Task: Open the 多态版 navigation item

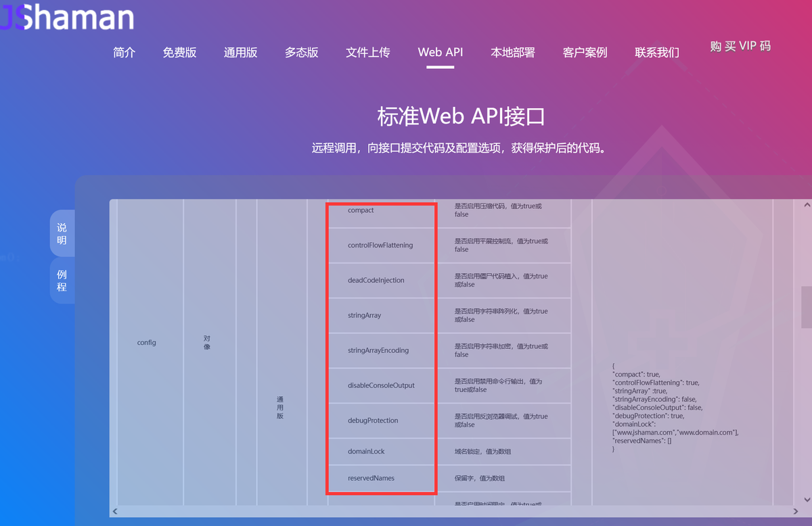Action: pyautogui.click(x=301, y=52)
